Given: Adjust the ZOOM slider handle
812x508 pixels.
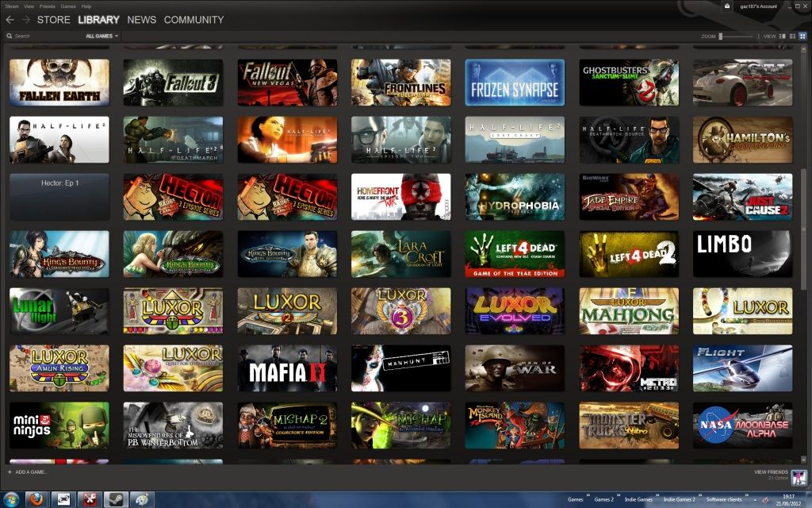Looking at the screenshot, I should click(720, 37).
